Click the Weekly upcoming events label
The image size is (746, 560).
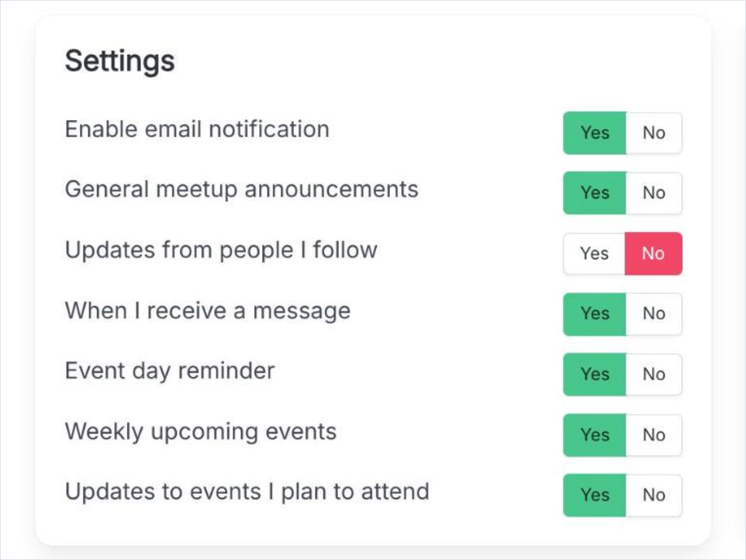(x=201, y=432)
